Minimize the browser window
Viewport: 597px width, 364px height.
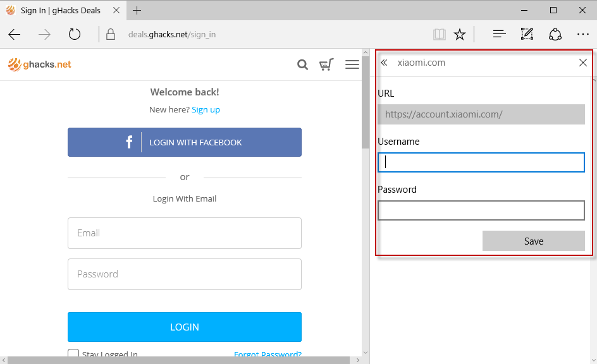[525, 10]
